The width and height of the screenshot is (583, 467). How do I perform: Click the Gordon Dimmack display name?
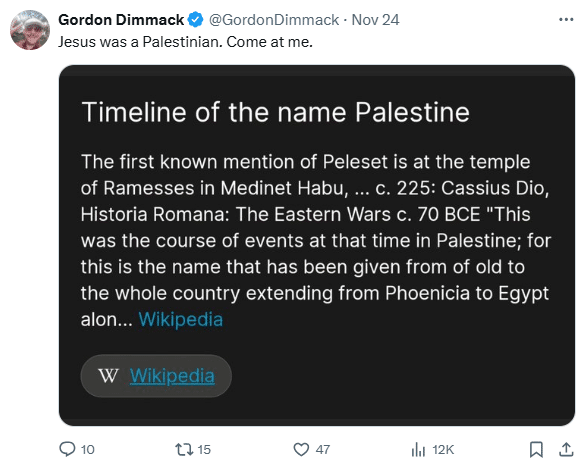121,20
